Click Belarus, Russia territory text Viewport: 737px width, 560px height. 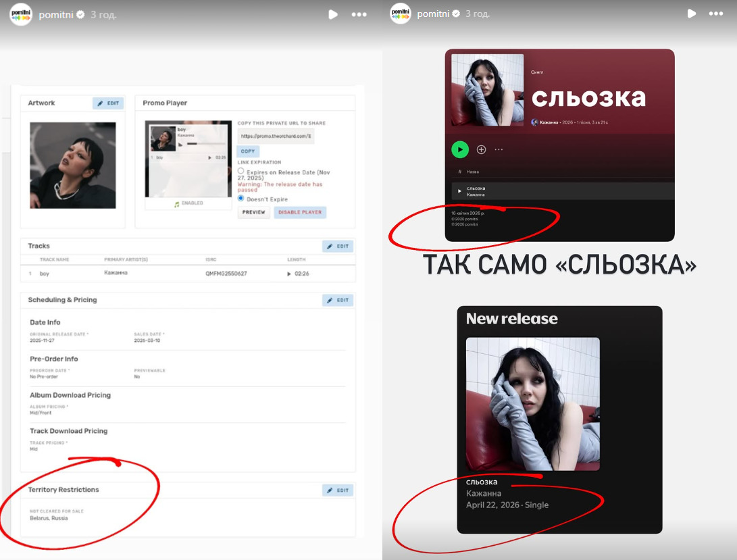pos(49,518)
